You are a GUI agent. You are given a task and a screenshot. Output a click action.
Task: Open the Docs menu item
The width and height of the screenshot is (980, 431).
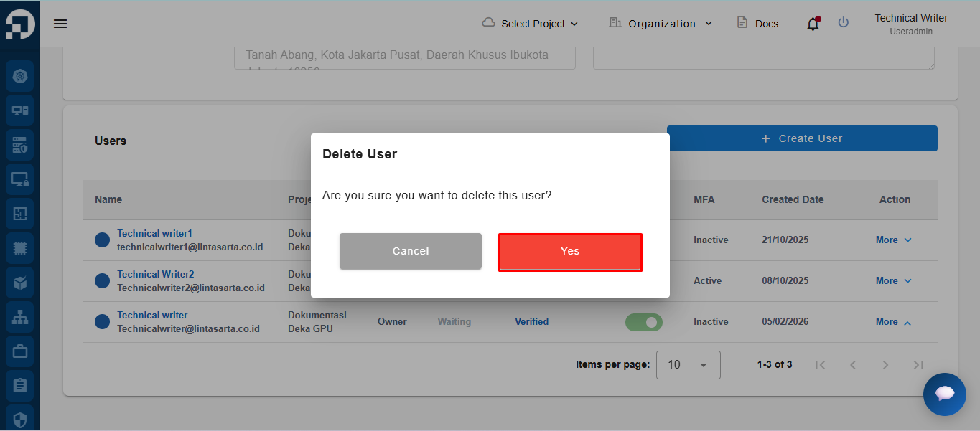pyautogui.click(x=758, y=24)
